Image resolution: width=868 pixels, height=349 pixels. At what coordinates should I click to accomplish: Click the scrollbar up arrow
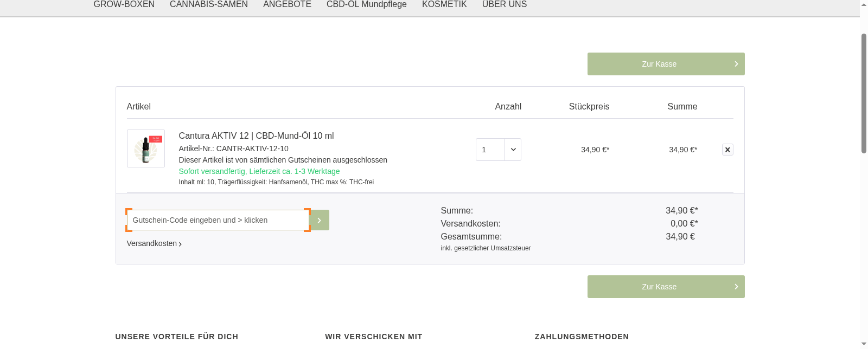(864, 3)
